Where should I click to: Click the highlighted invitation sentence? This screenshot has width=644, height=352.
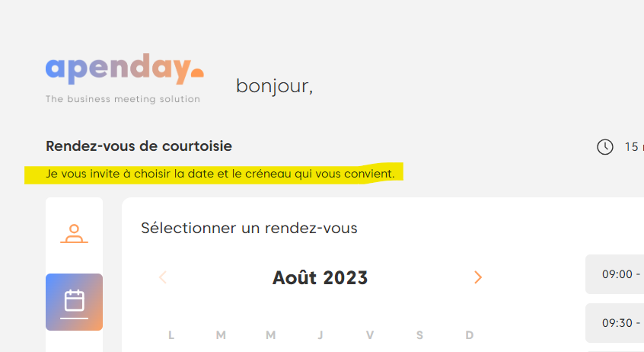pyautogui.click(x=220, y=174)
